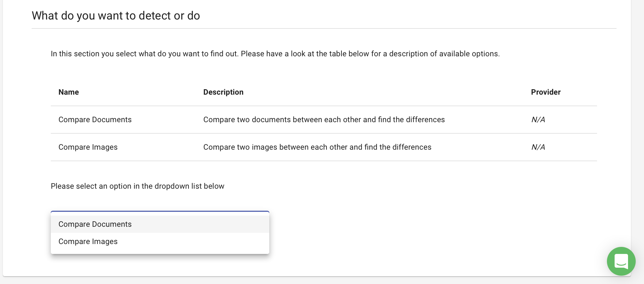Choose Compare Images in the dropdown list
Screen dimensions: 644x284
88,241
